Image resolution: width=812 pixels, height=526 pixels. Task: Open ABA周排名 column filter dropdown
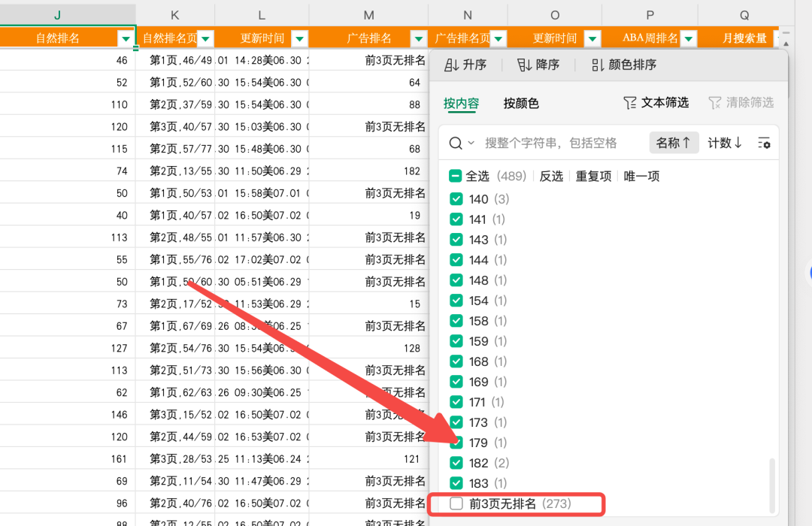[x=689, y=38]
